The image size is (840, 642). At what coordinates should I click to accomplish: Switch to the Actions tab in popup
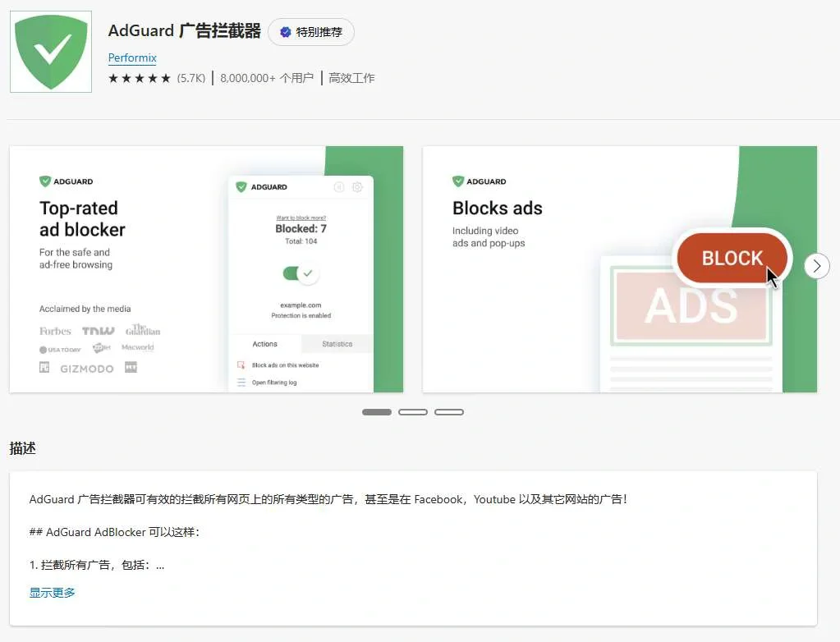(x=264, y=344)
